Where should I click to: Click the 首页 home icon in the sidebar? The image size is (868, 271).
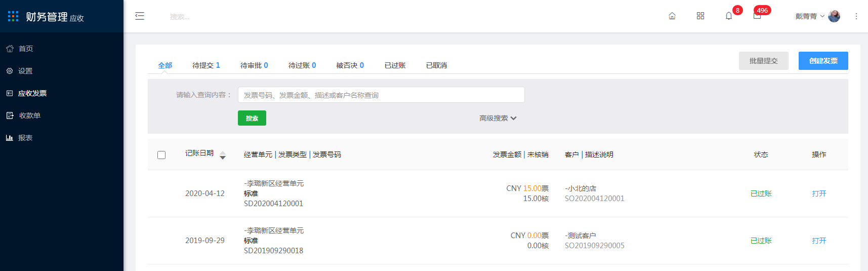tap(10, 49)
